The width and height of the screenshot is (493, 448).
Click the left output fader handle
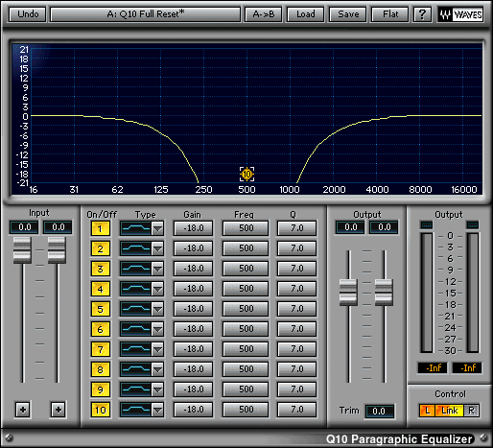coord(348,293)
